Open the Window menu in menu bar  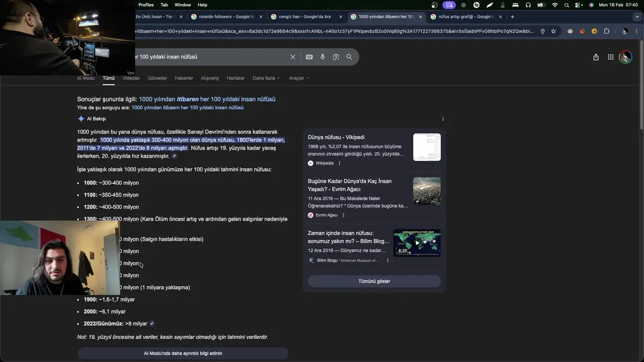tap(183, 5)
